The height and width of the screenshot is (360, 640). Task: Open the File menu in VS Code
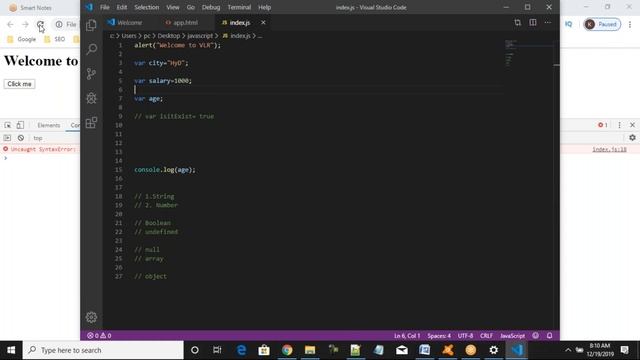click(104, 7)
